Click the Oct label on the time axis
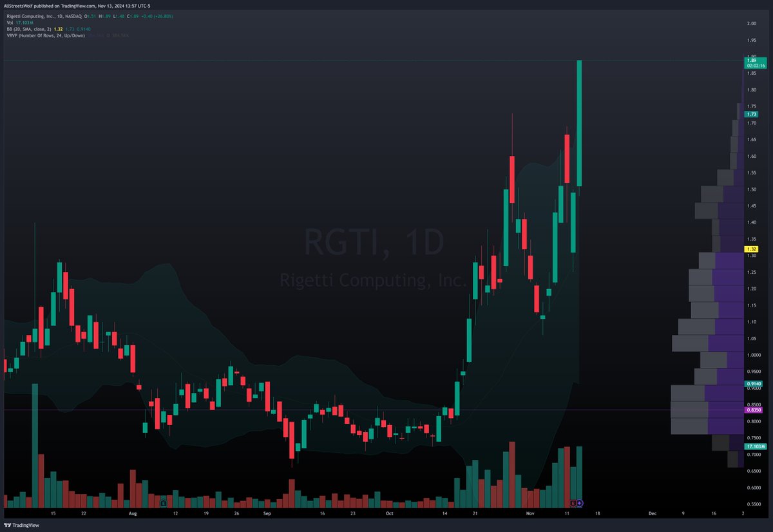The image size is (773, 532). 388,514
